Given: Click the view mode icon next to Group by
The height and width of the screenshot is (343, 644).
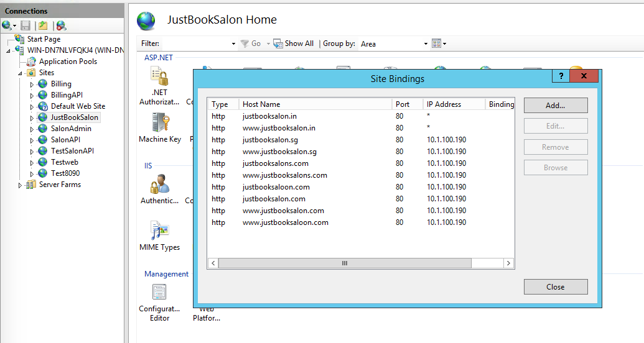Looking at the screenshot, I should [437, 43].
